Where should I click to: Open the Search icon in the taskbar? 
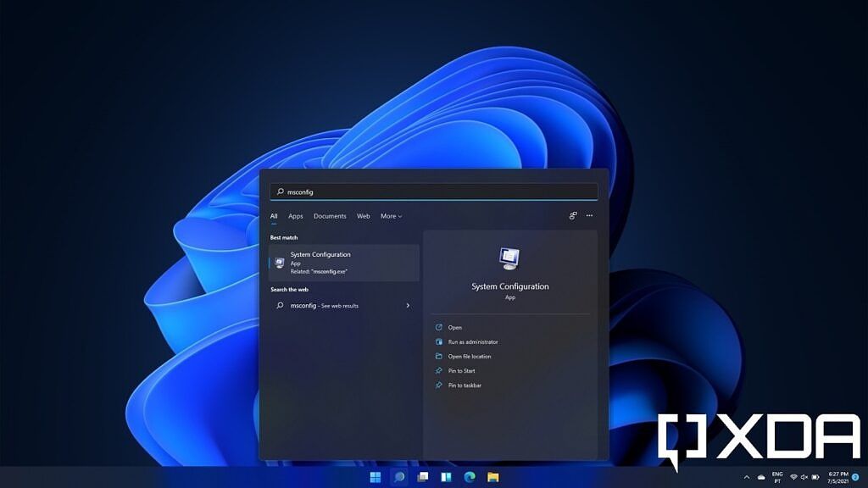coord(398,479)
